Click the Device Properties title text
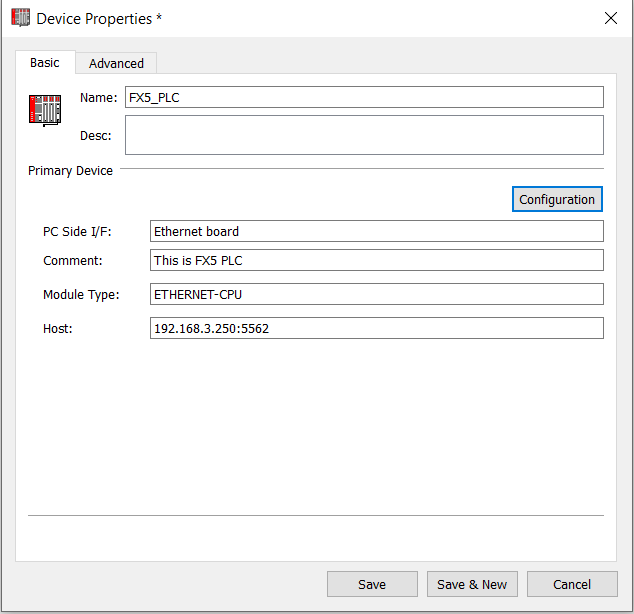 pyautogui.click(x=94, y=19)
